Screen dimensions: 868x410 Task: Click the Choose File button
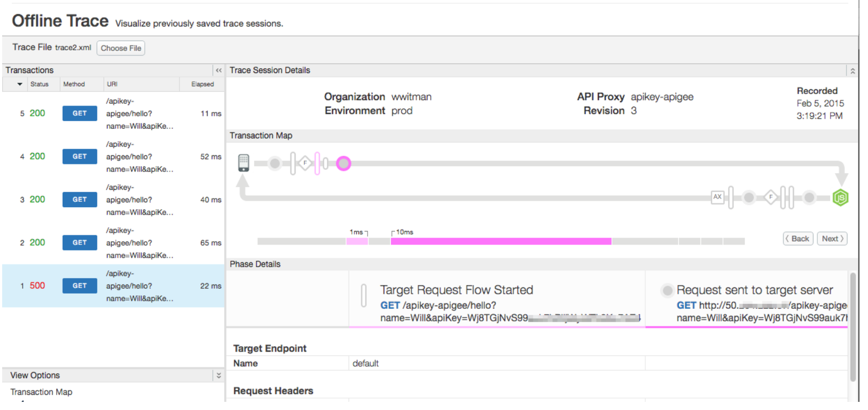pyautogui.click(x=121, y=48)
